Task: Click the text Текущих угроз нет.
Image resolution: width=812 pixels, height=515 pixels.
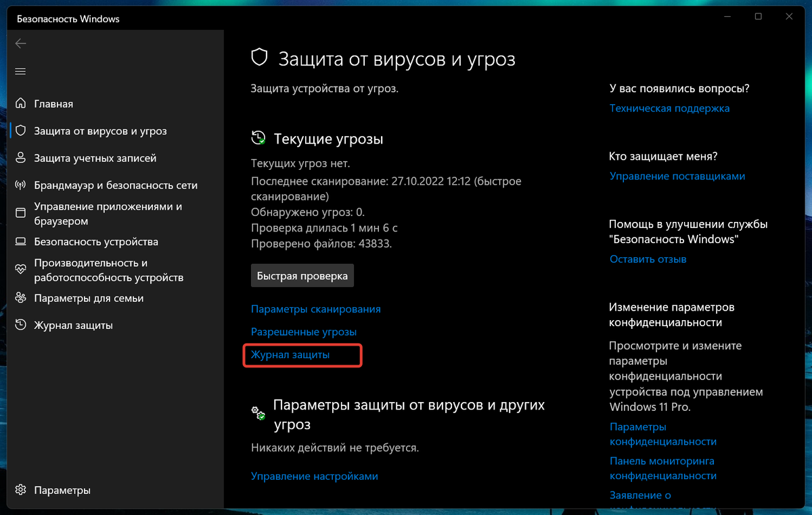Action: click(x=300, y=163)
